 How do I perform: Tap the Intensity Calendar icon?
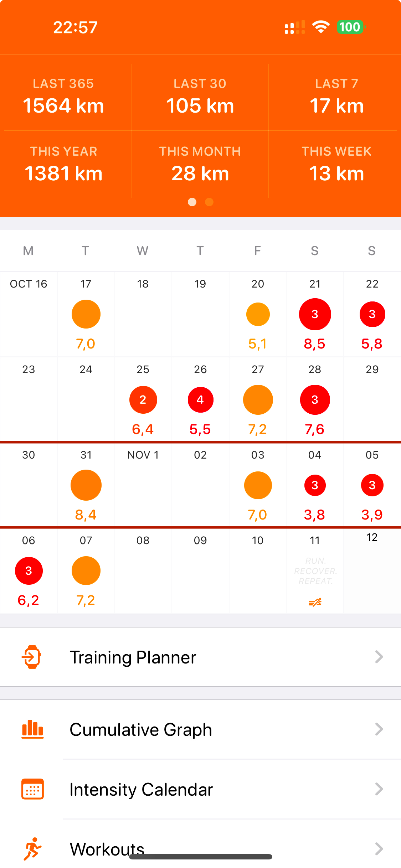32,789
